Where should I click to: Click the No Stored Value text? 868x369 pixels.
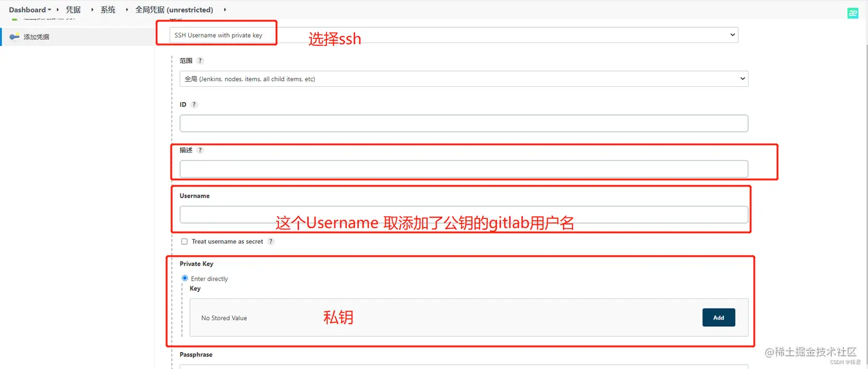pyautogui.click(x=224, y=318)
